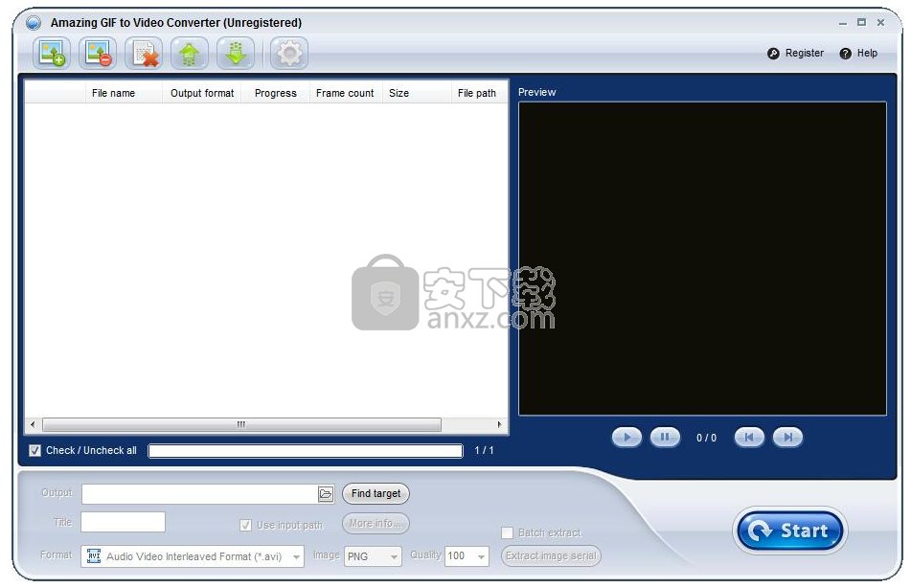Click the black Preview video area
The width and height of the screenshot is (911, 588).
click(x=702, y=259)
